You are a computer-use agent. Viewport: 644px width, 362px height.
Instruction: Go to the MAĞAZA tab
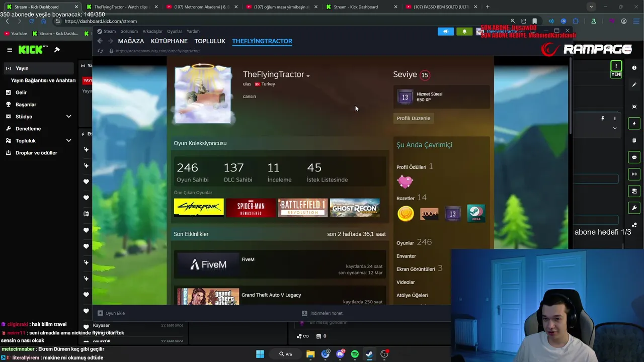point(131,41)
